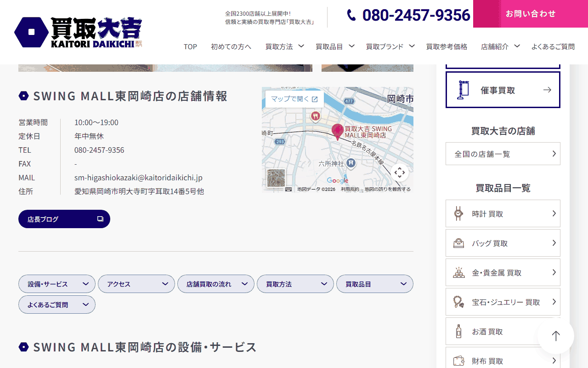Screen dimensions: 588x368
Task: Click the map rotate/compass control icon
Action: tap(400, 172)
